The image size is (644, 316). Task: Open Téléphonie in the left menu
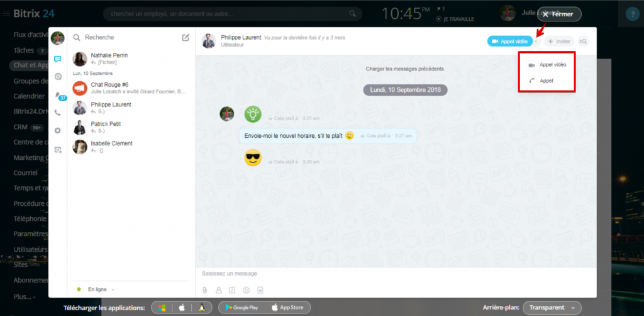click(29, 218)
